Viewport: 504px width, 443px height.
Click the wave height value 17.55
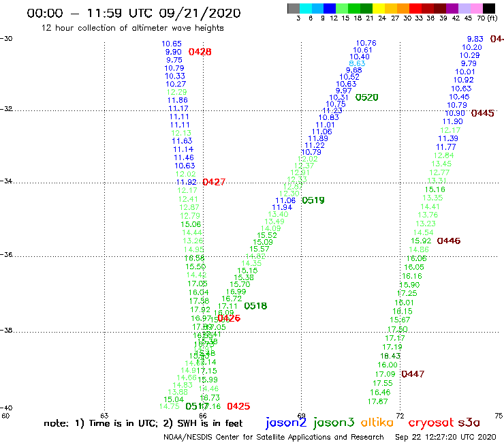click(383, 383)
